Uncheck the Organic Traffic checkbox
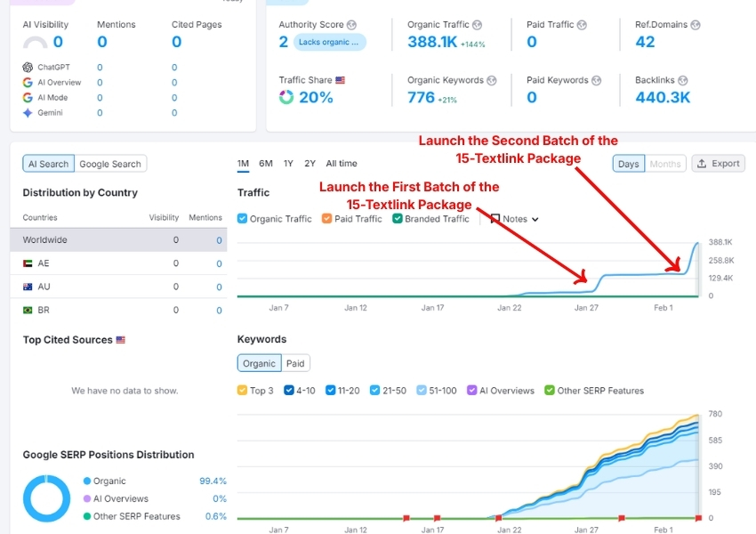 click(x=243, y=219)
